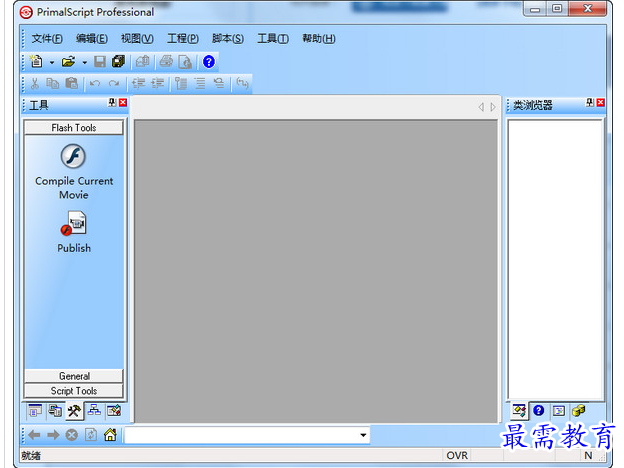Click the 就绪 status text
Screen dimensions: 624x468
click(31, 455)
